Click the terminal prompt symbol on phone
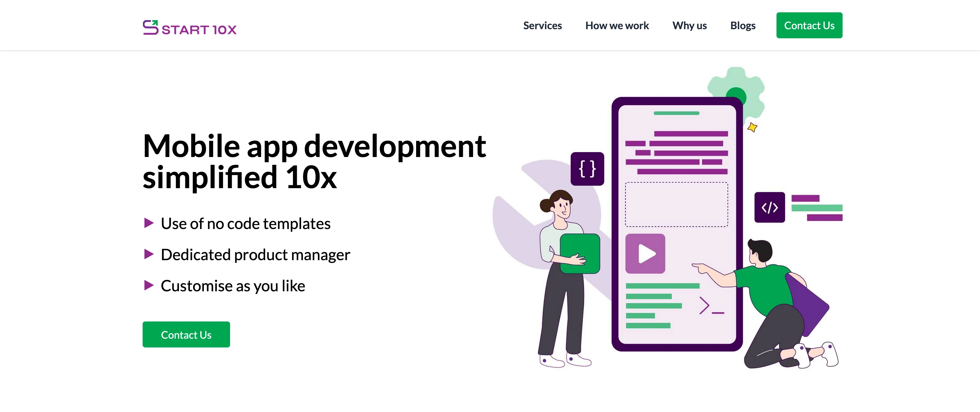Viewport: 980px width, 412px height. (x=711, y=306)
